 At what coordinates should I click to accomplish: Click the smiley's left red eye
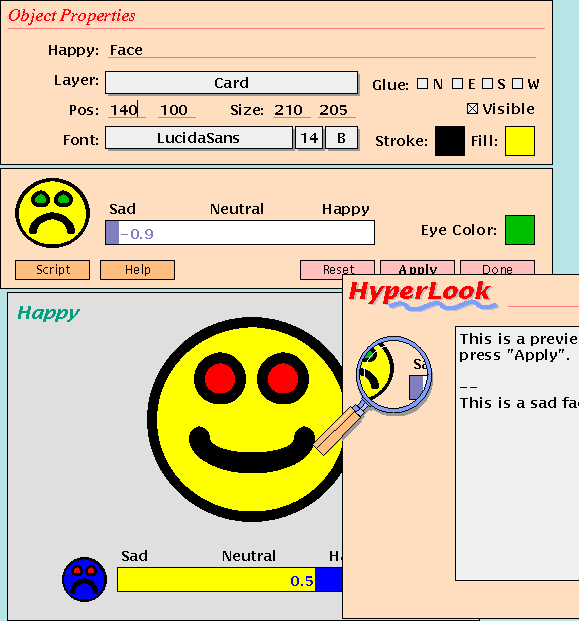pyautogui.click(x=219, y=378)
